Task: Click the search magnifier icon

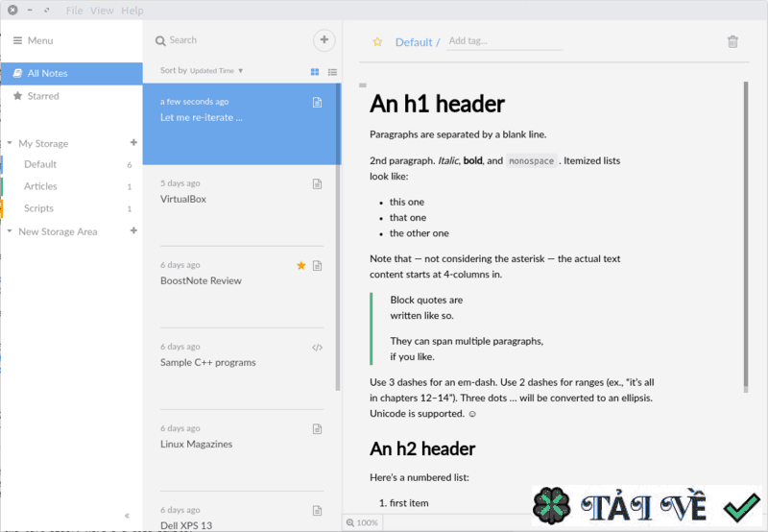Action: (x=160, y=41)
